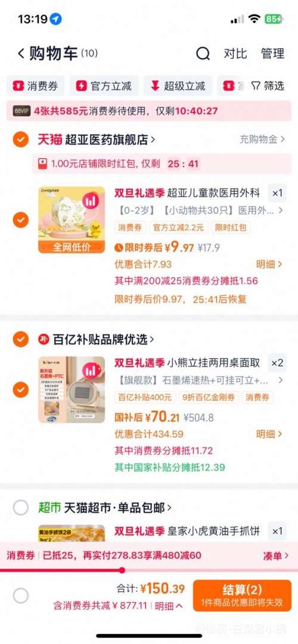
Task: Tap the 结算(2) checkout button
Action: click(242, 595)
